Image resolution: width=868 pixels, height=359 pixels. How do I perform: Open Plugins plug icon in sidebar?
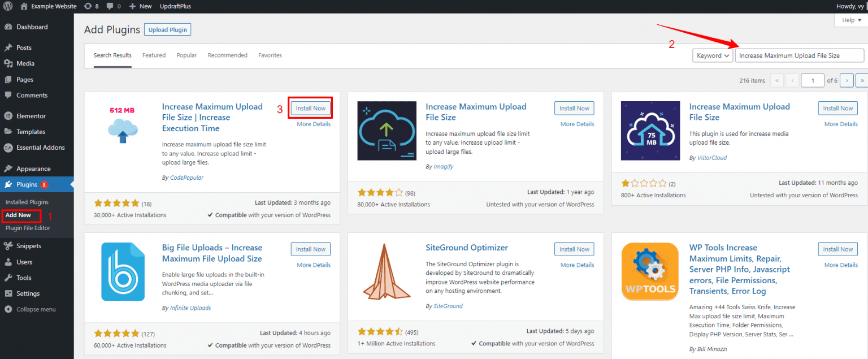point(8,184)
